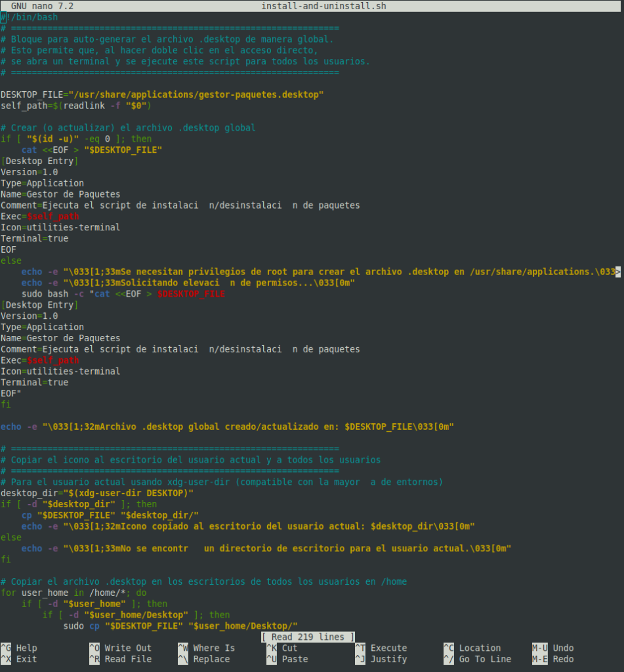
Task: Click the echo 'Archivo .desktop global creado/actualizado' line
Action: click(x=227, y=427)
